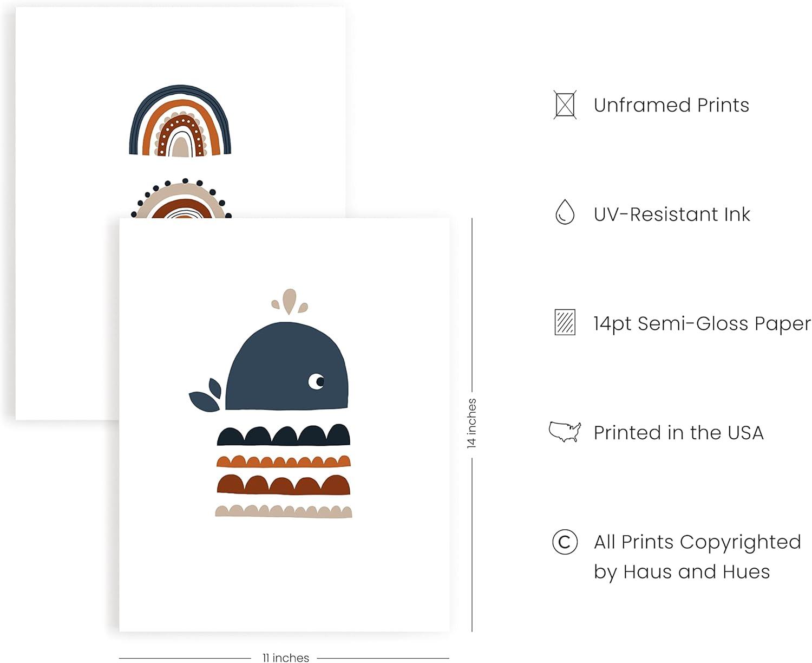
Task: Click the Haus and Hues copyright text
Action: point(697,557)
